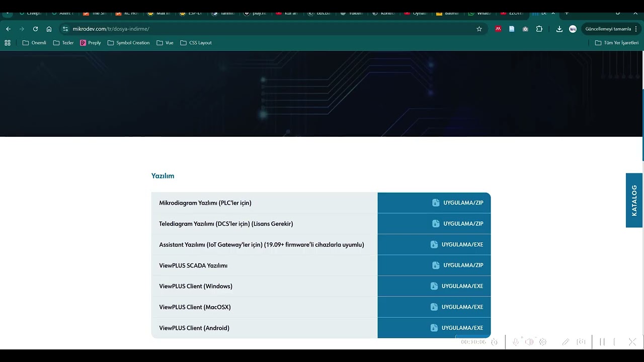
Task: Download ViewPLUS Client (MacOSX) file
Action: tap(457, 307)
